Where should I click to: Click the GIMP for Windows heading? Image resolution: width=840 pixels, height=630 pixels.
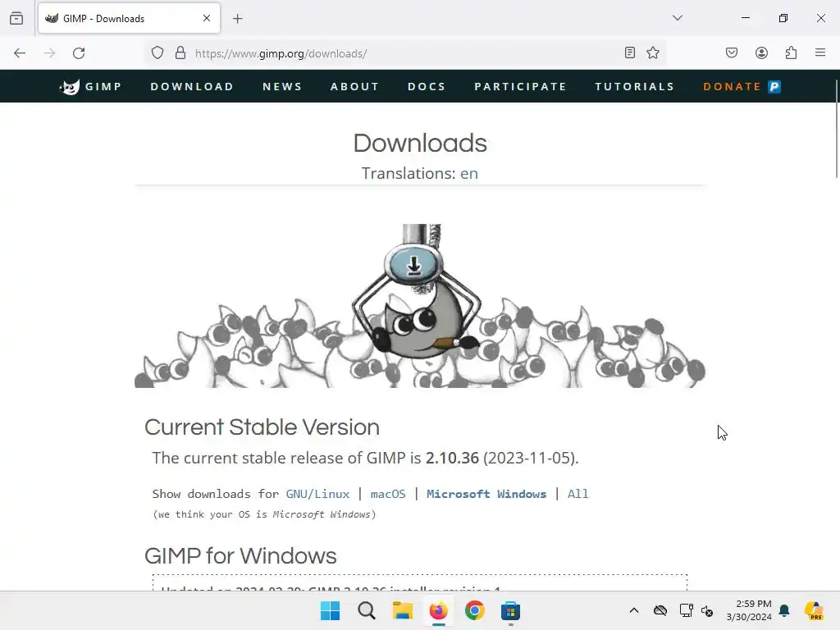coord(240,555)
